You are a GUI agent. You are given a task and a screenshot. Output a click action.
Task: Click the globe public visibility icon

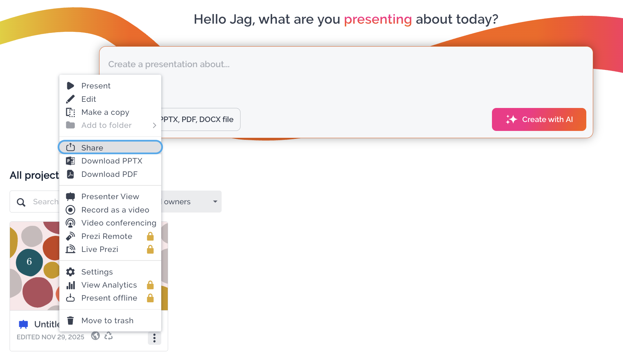point(95,336)
